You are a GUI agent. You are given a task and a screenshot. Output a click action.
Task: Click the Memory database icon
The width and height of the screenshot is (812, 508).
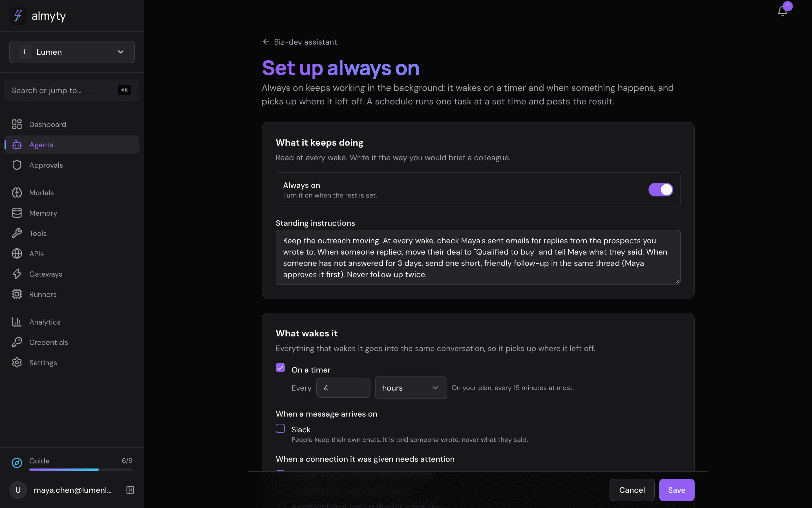[x=17, y=213]
